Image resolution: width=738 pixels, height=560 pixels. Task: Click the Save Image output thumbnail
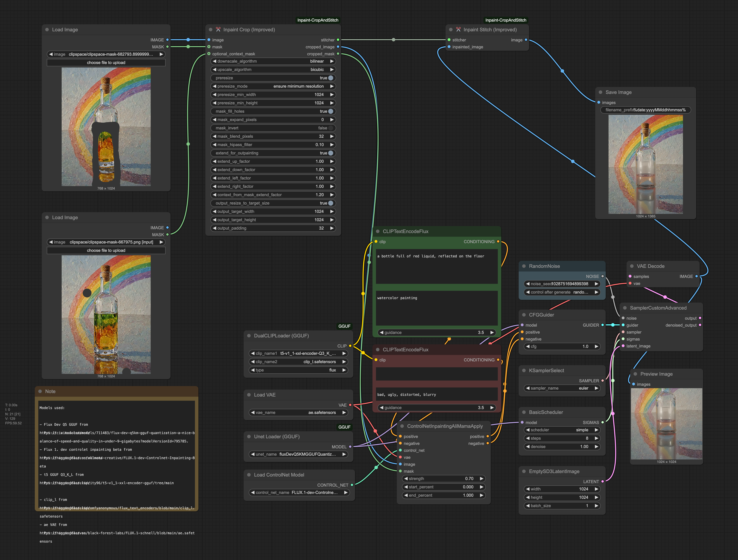[645, 164]
